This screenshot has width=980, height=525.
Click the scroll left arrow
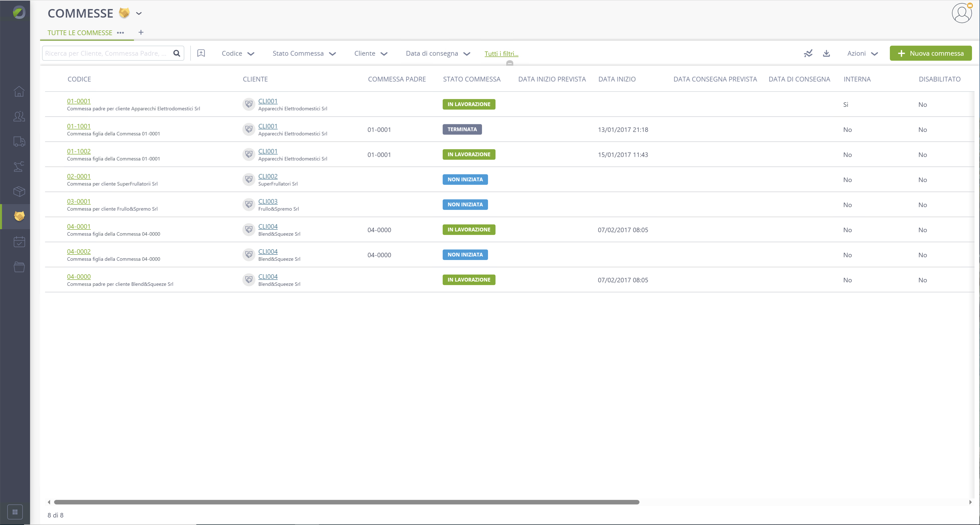(49, 502)
